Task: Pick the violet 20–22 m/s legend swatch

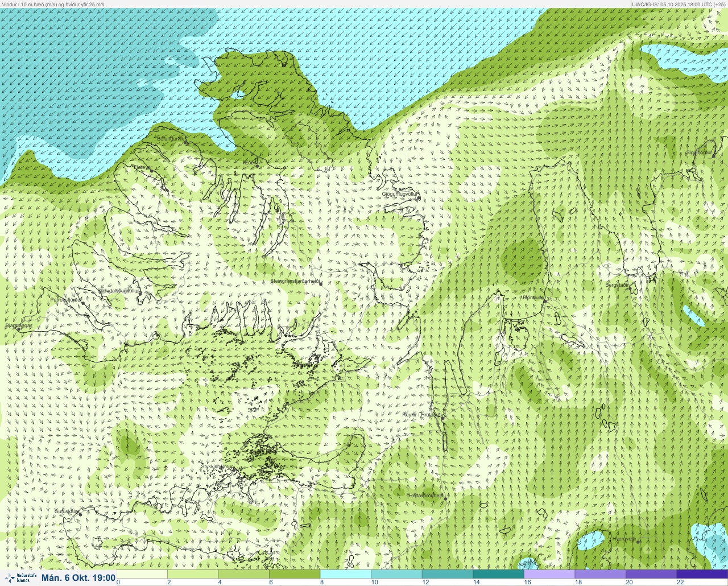Action: pyautogui.click(x=651, y=574)
